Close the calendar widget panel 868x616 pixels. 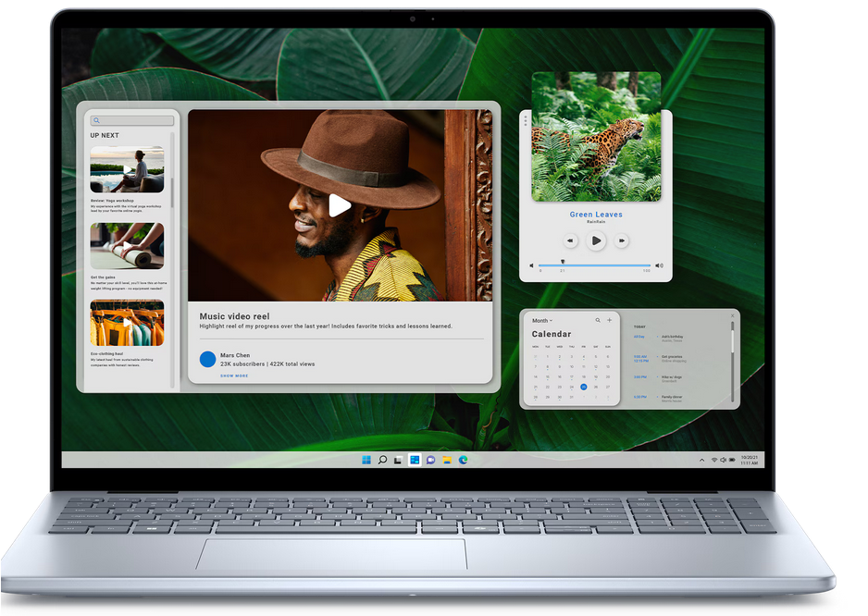(x=732, y=315)
